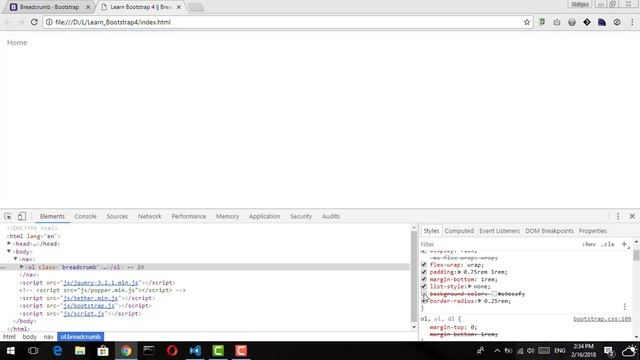The width and height of the screenshot is (640, 360).
Task: Open the Opera browser taskbar icon
Action: [172, 351]
